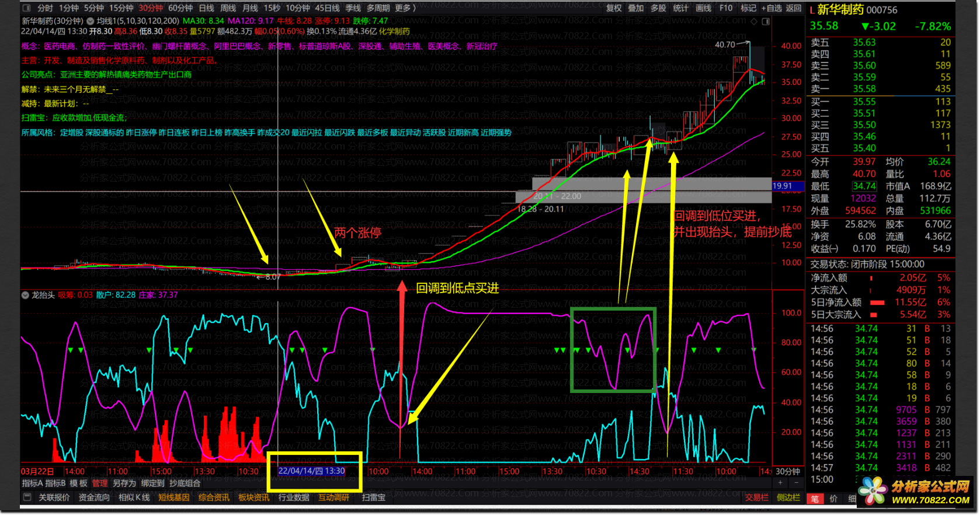
Task: Select the red 笔 tab in quote panel
Action: pyautogui.click(x=815, y=499)
